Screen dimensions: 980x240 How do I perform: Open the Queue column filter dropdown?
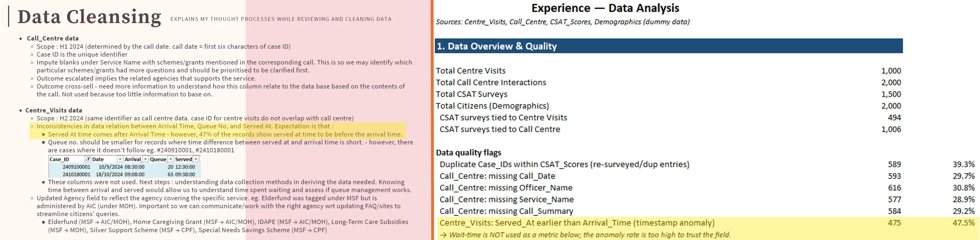pyautogui.click(x=171, y=159)
